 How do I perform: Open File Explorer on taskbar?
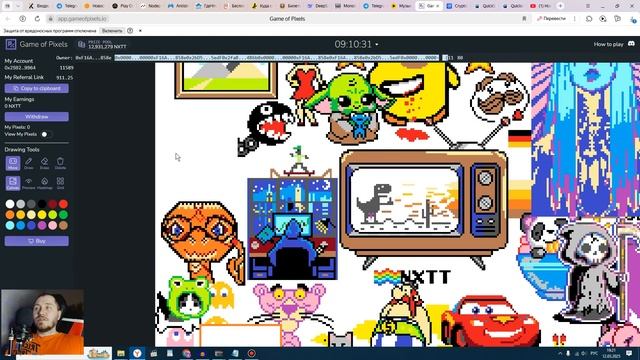121,353
